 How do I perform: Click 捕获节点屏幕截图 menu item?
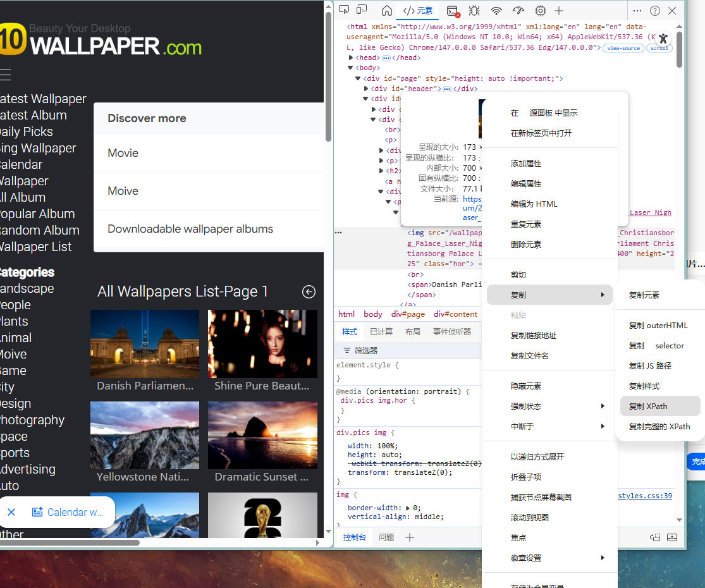click(549, 497)
